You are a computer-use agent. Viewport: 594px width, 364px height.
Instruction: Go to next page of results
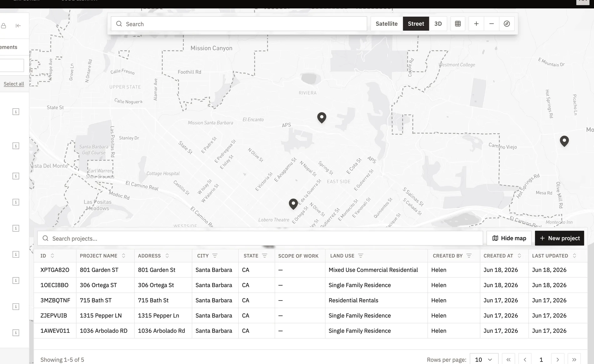(x=557, y=360)
